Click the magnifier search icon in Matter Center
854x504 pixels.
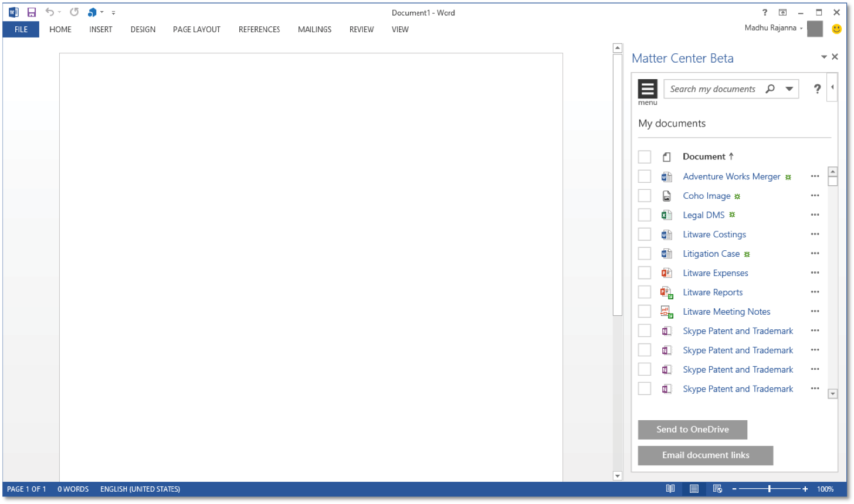tap(770, 89)
